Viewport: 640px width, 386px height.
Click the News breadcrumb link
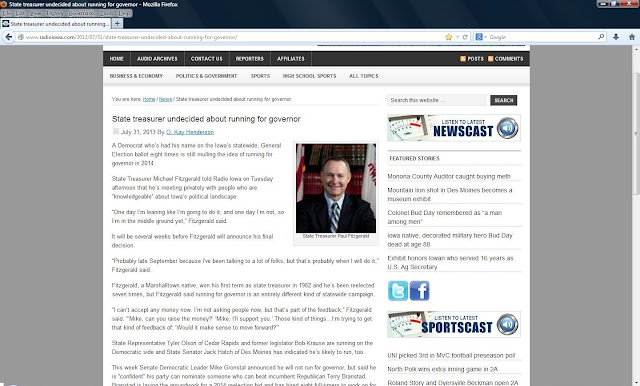click(x=165, y=99)
